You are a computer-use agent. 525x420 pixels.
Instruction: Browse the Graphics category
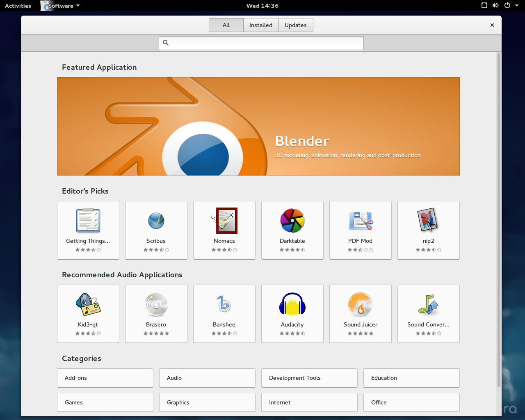tap(207, 402)
